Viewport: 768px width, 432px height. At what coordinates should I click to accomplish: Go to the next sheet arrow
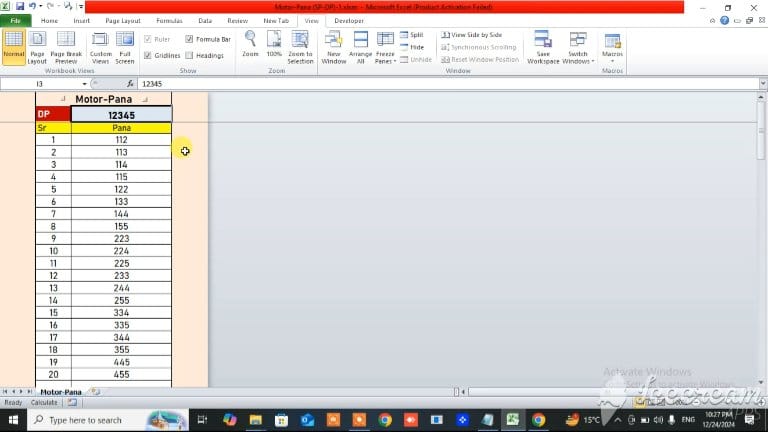[21, 392]
